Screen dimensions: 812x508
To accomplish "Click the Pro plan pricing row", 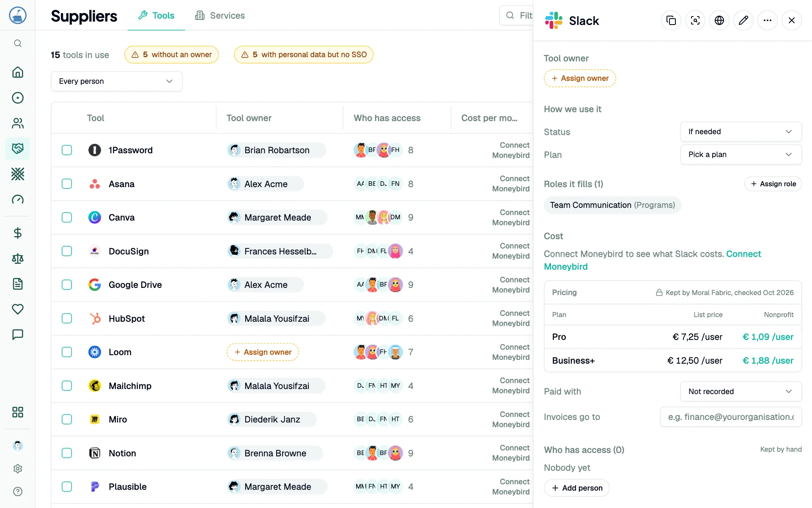I will (x=673, y=337).
